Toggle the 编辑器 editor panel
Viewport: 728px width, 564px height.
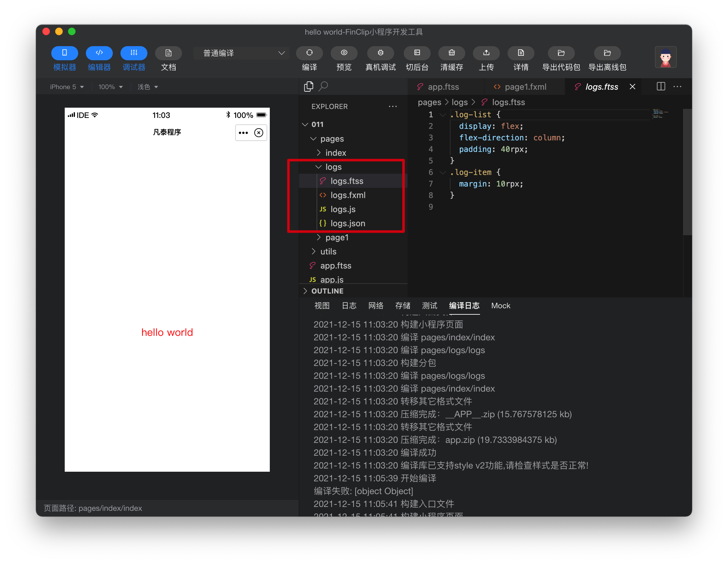pos(99,53)
